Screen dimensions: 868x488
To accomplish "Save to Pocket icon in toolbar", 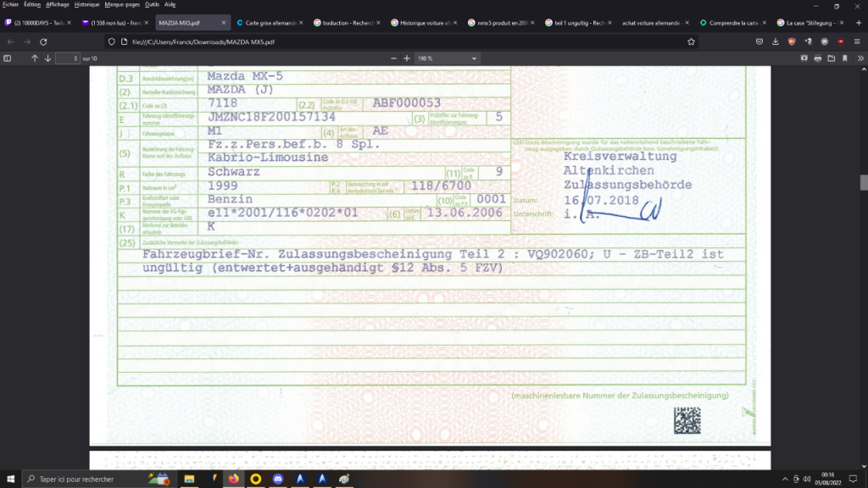I will pos(759,42).
